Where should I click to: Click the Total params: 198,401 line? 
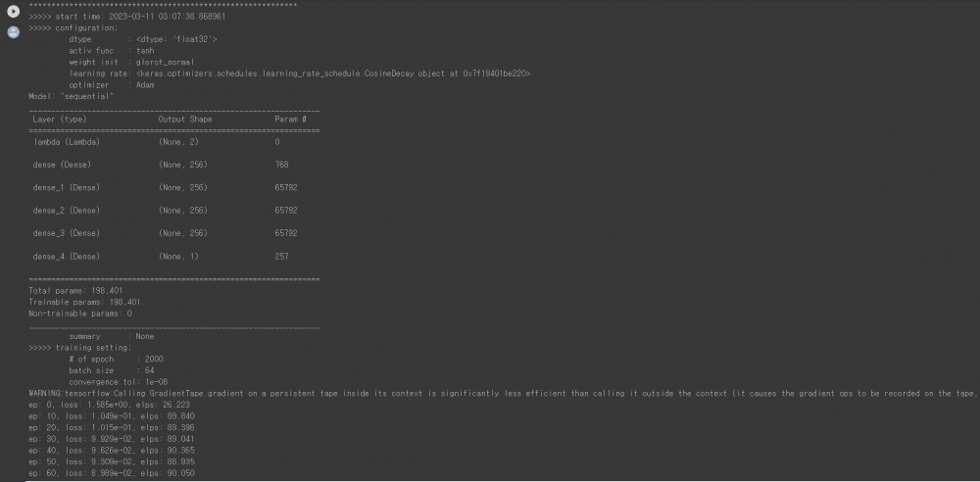[82, 290]
